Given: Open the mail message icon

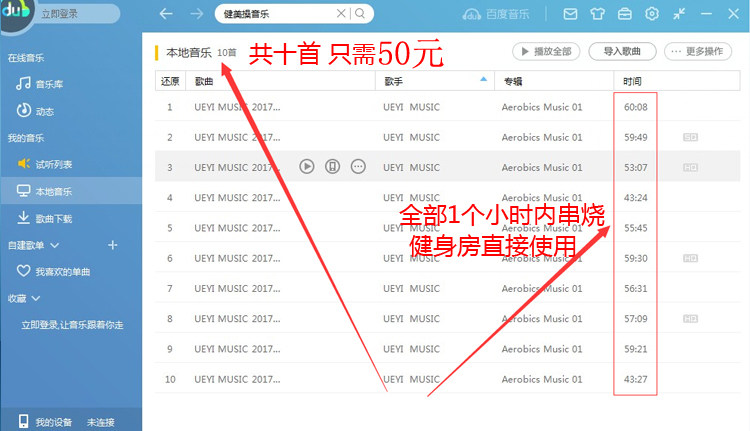Looking at the screenshot, I should click(x=570, y=14).
